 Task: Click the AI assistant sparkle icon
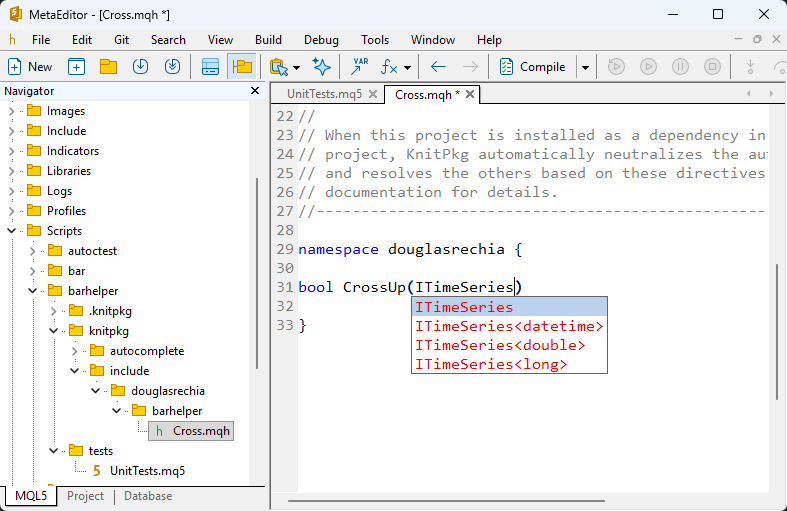pos(321,67)
